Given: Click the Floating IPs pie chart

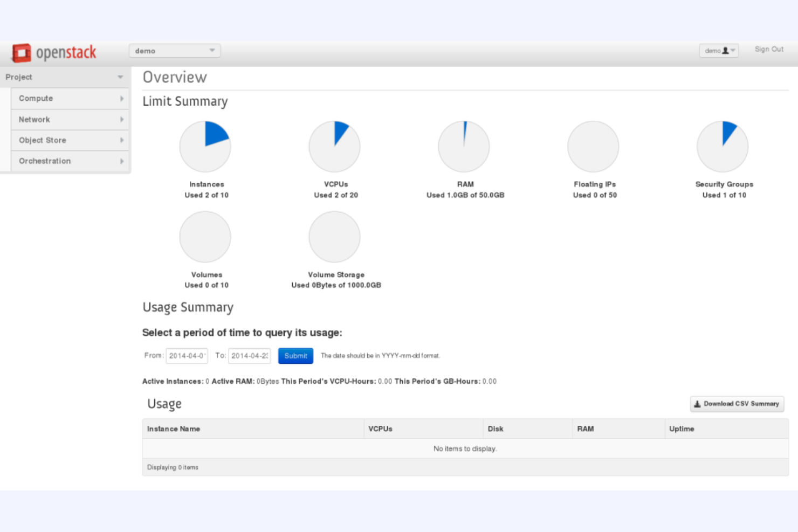Looking at the screenshot, I should pyautogui.click(x=593, y=146).
